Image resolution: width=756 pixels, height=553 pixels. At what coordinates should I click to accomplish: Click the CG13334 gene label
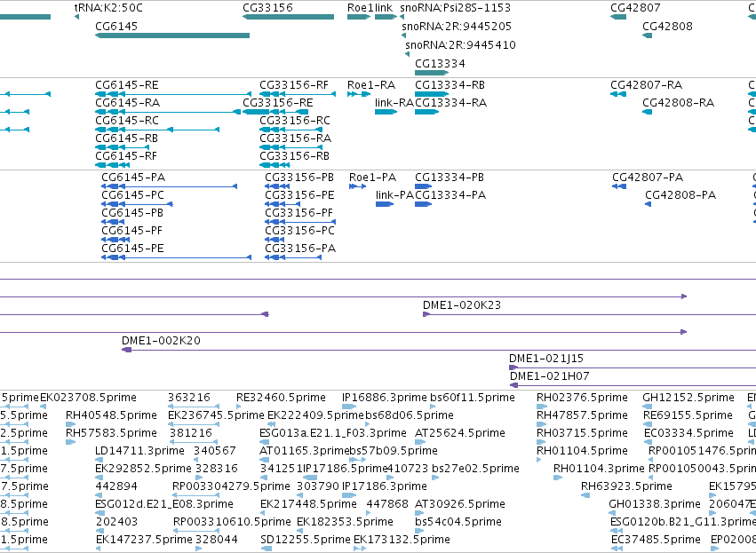tap(441, 64)
